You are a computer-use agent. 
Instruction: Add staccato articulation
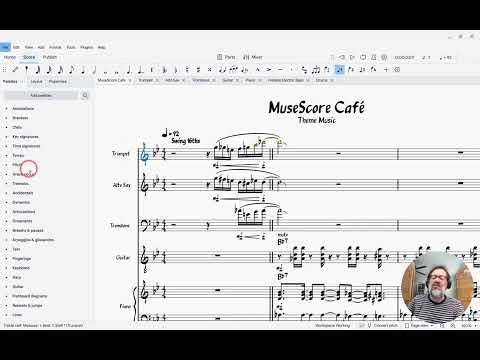click(291, 70)
